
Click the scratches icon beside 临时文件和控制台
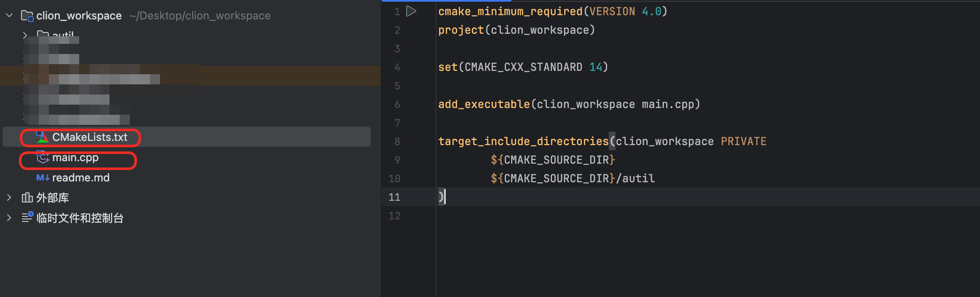pos(27,218)
